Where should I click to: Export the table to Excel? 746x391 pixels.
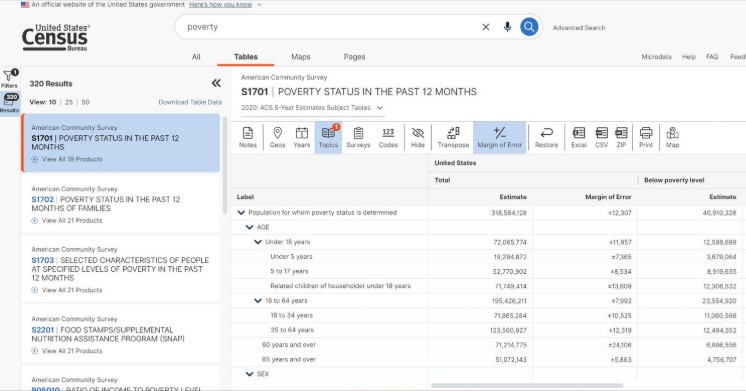(x=579, y=137)
